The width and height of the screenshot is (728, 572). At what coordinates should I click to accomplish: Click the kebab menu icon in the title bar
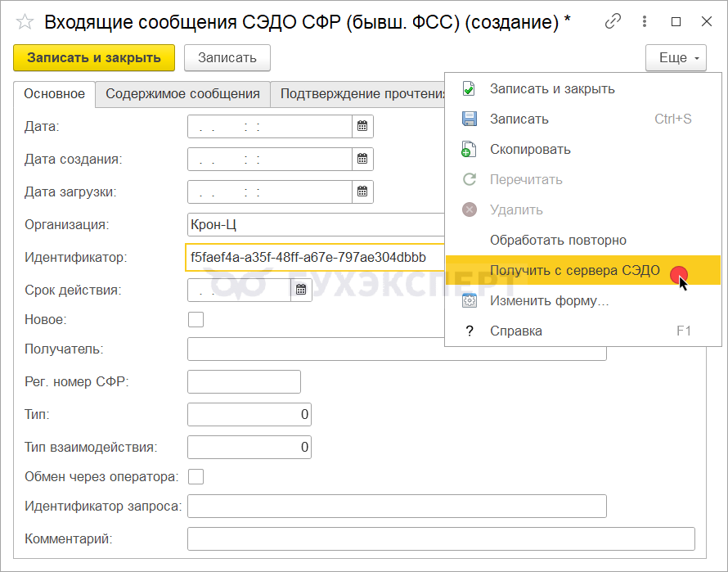coord(644,22)
